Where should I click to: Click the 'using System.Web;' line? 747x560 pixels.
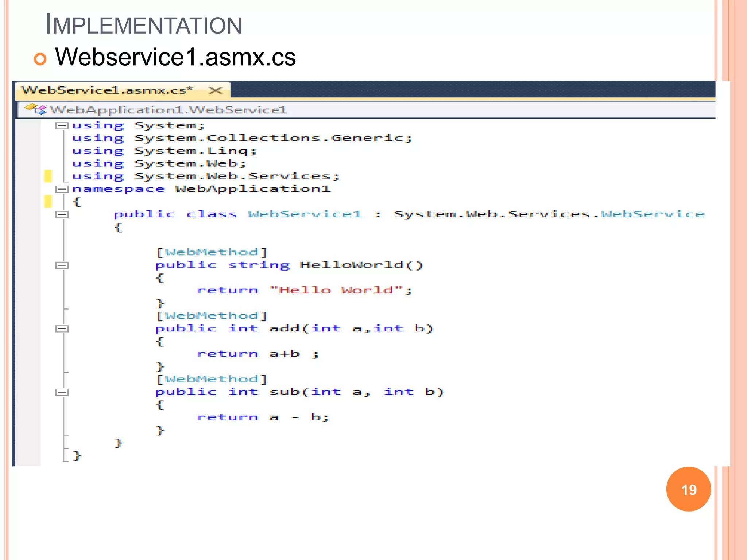point(159,164)
